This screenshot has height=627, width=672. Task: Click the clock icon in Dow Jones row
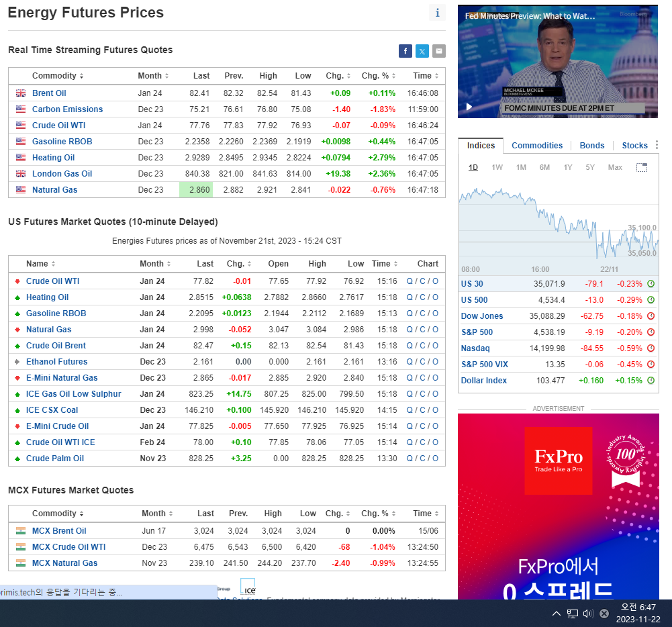pyautogui.click(x=651, y=316)
